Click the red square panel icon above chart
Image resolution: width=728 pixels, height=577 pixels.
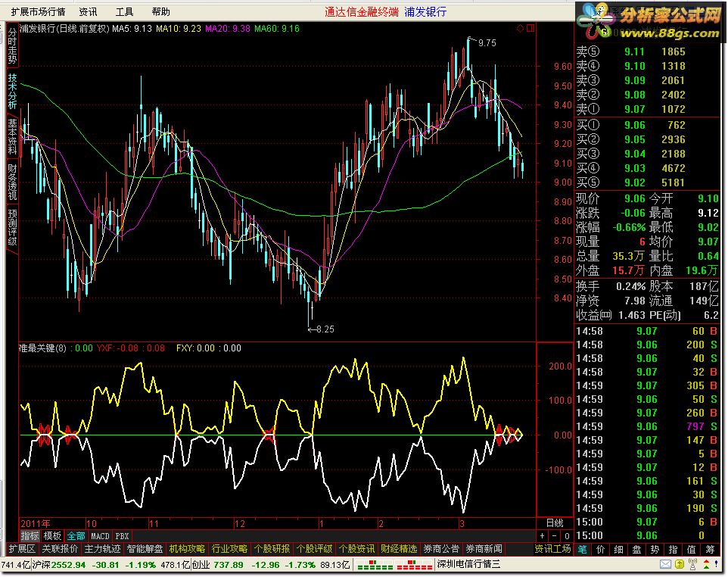[530, 28]
